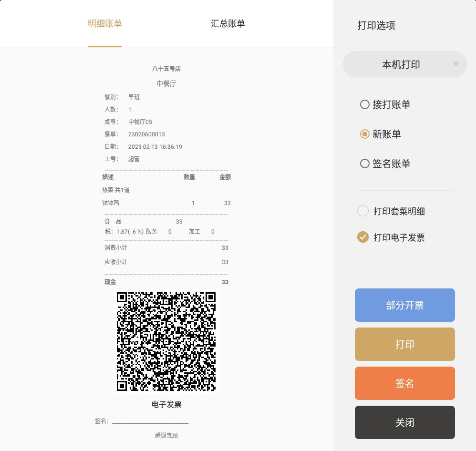Click the blue 部分开票 button
Image resolution: width=476 pixels, height=451 pixels.
[404, 305]
